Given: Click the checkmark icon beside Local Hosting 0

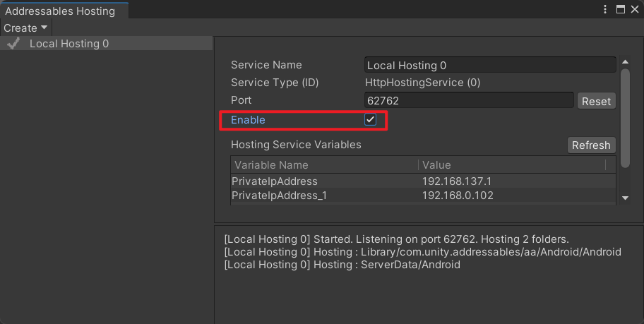Looking at the screenshot, I should pos(13,44).
